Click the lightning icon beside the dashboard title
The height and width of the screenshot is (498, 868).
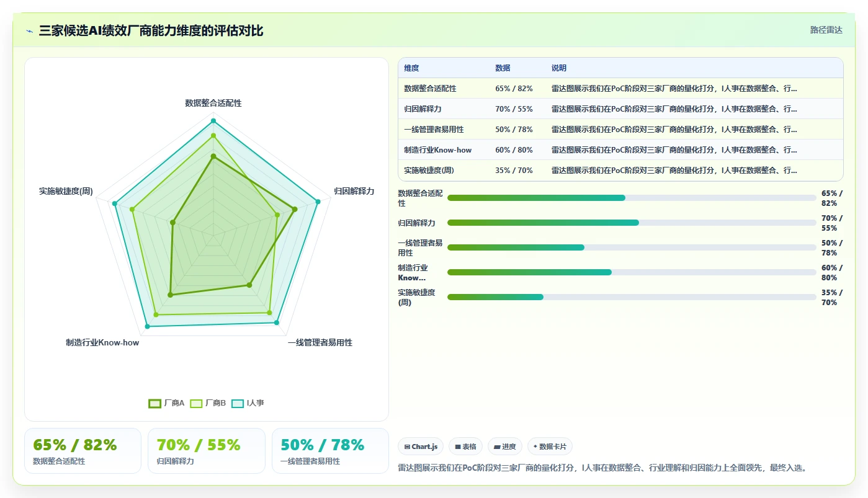coord(29,31)
